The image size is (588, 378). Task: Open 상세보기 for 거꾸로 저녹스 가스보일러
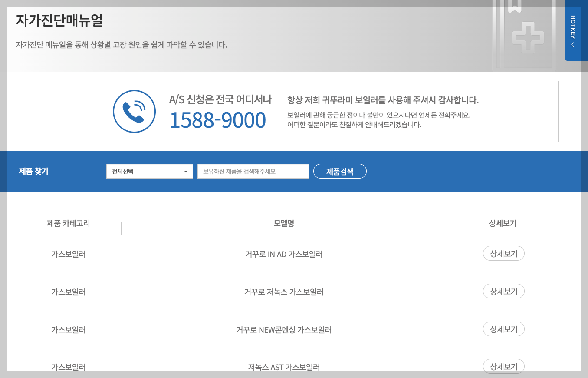[503, 291]
